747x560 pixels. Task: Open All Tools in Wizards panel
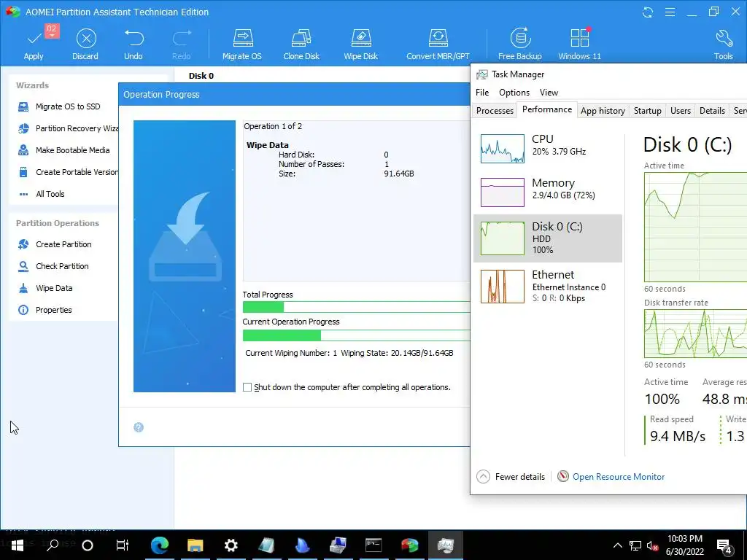click(42, 194)
